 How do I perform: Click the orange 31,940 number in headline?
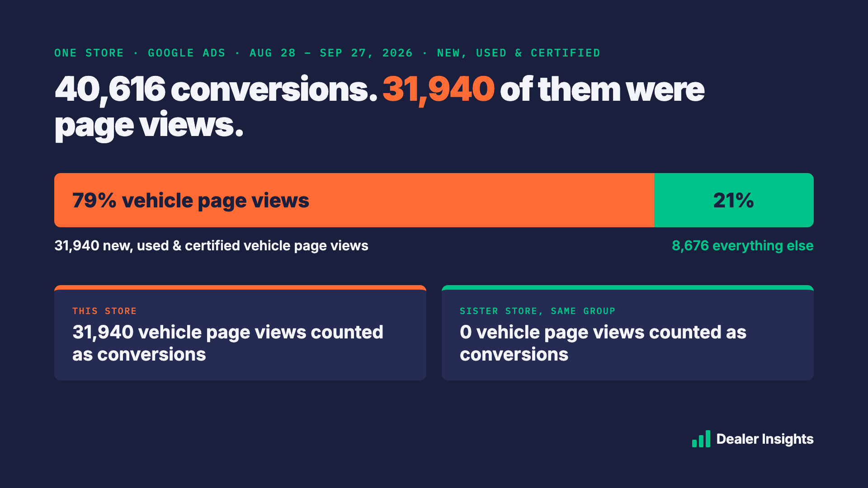pos(439,89)
